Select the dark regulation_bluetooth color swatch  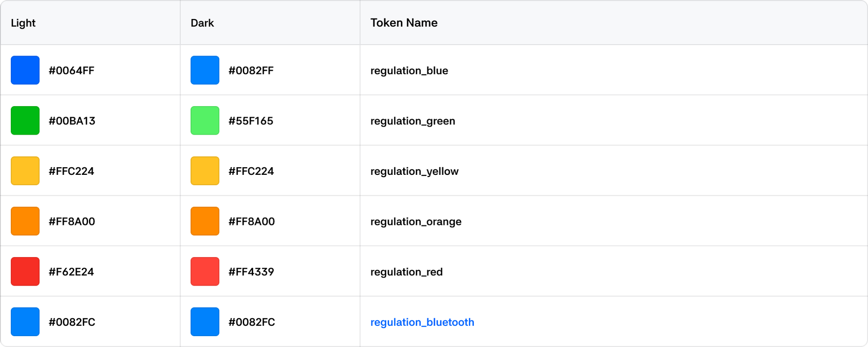click(x=205, y=322)
